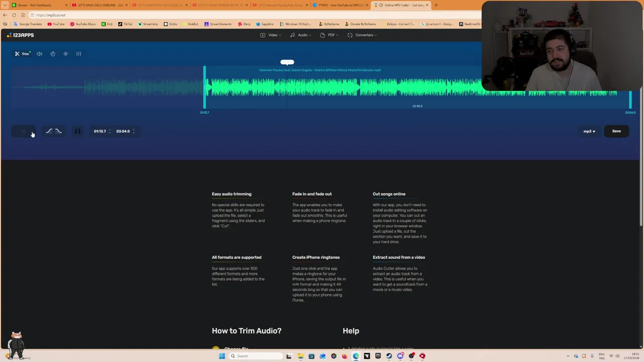Image resolution: width=644 pixels, height=362 pixels.
Task: Open the Volume tool speaker icon
Action: point(39,54)
